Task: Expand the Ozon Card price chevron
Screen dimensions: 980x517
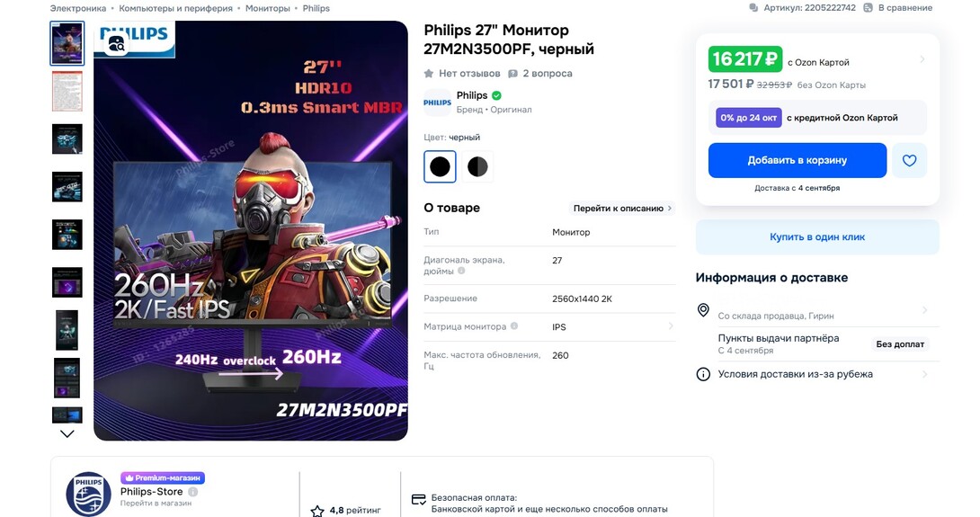Action: 922,59
